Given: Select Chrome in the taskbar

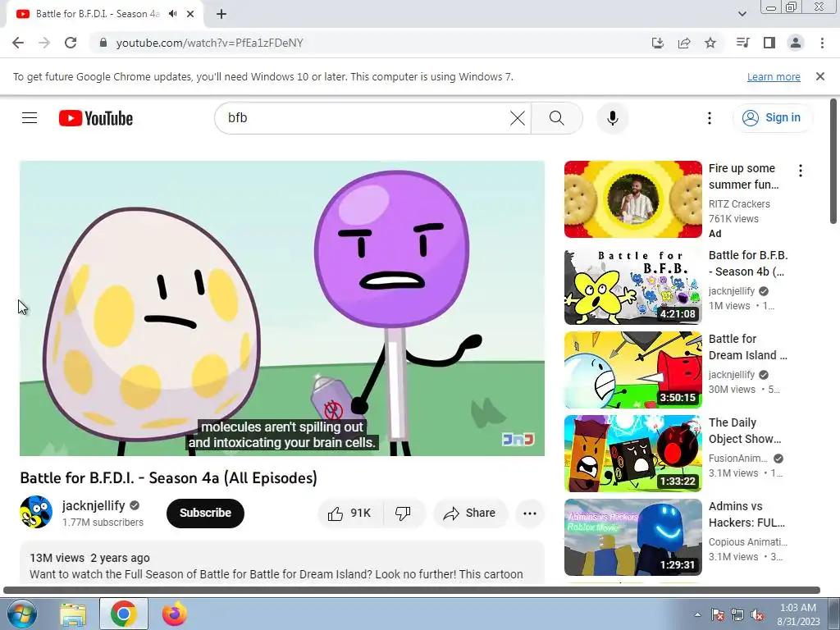Looking at the screenshot, I should click(x=124, y=614).
